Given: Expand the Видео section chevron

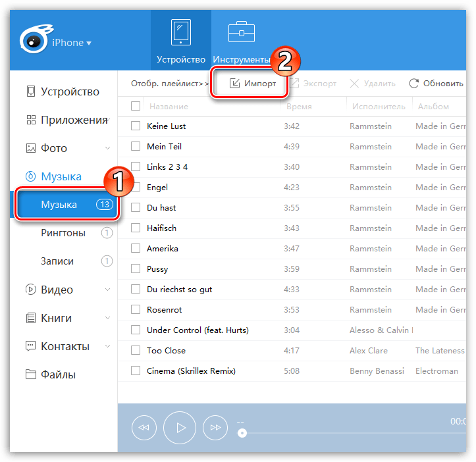Looking at the screenshot, I should tap(107, 290).
